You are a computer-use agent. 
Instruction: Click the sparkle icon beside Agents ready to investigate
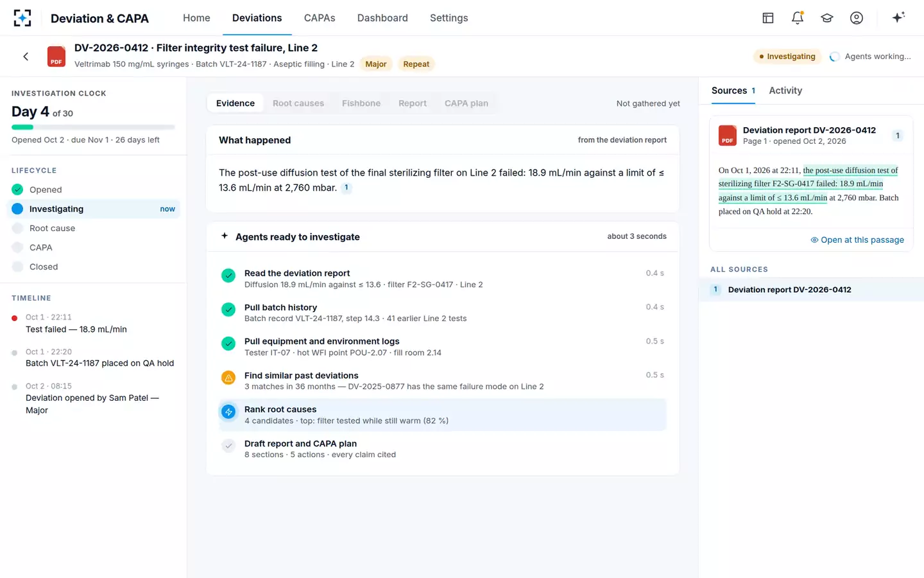225,236
